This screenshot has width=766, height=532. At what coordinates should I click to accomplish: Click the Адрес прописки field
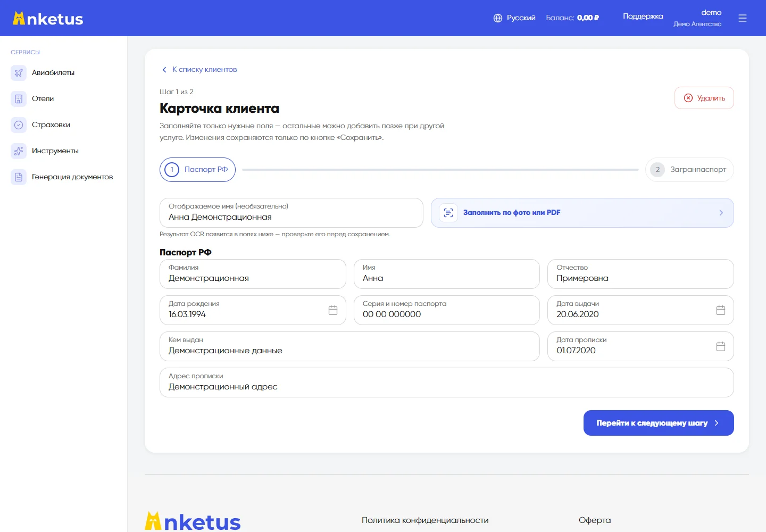pyautogui.click(x=447, y=383)
